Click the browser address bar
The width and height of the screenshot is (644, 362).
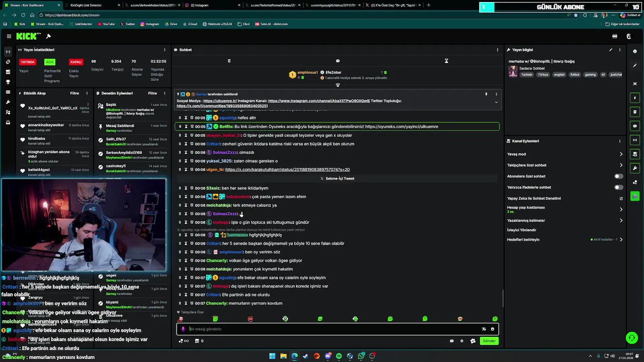pos(302,15)
